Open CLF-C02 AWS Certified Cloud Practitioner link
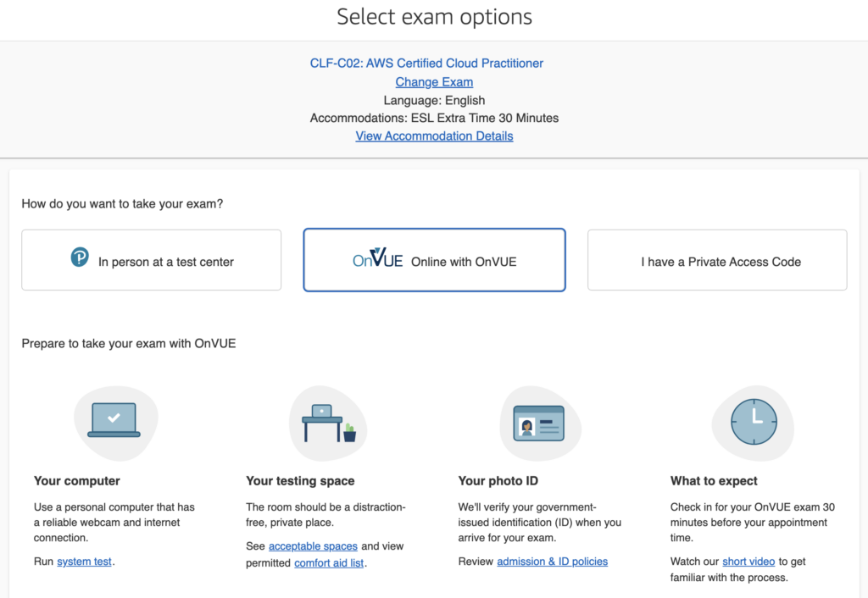 coord(426,64)
